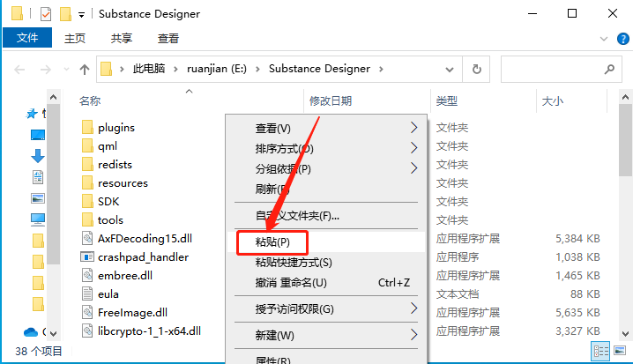Sort by the 类型 column header
Screen dimensions: 633x364
[483, 100]
